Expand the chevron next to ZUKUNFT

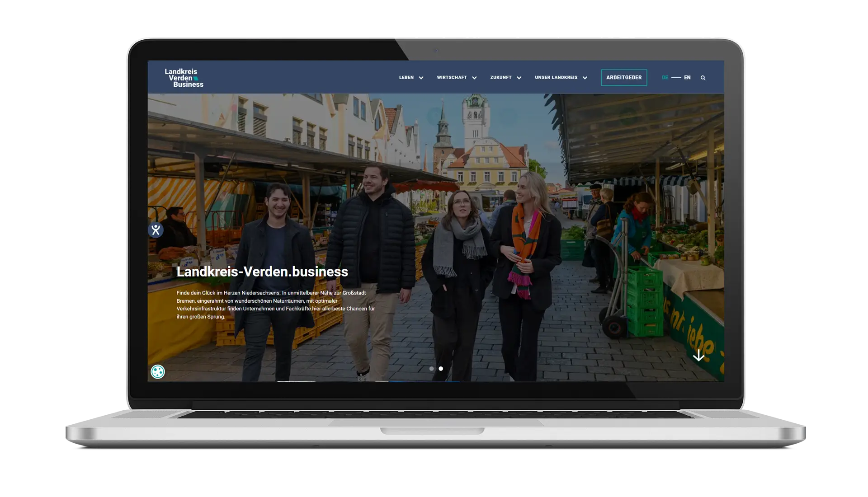(519, 78)
